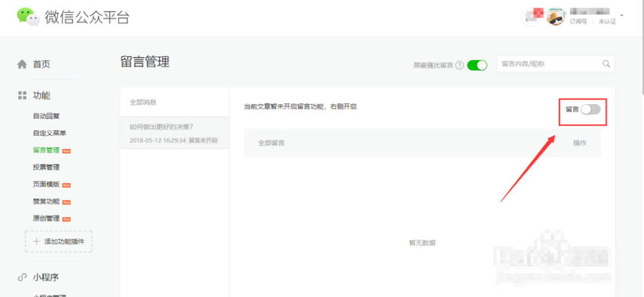This screenshot has height=297, width=644.
Task: Click the 留言内容/昵称 search field
Action: [547, 64]
